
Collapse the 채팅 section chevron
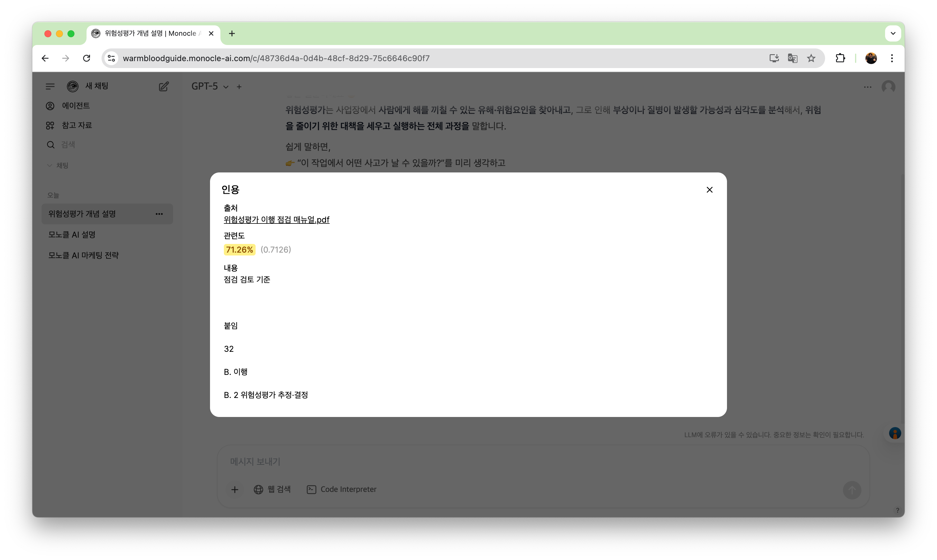[49, 165]
